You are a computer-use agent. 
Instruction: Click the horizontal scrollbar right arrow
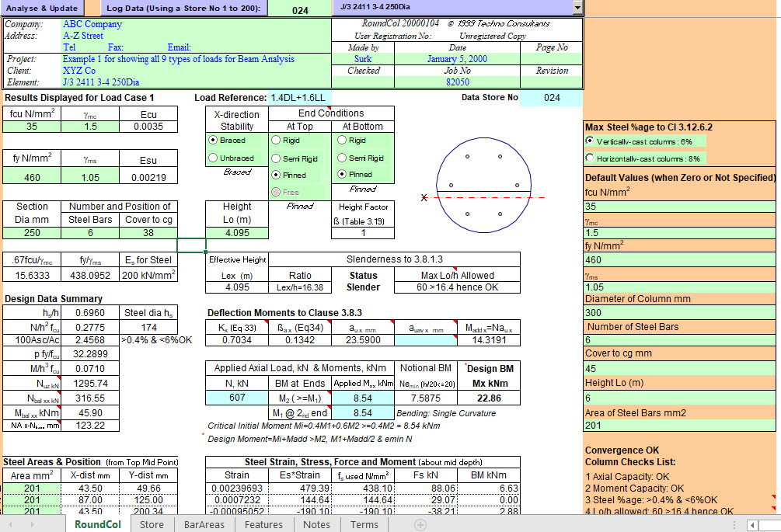[778, 525]
